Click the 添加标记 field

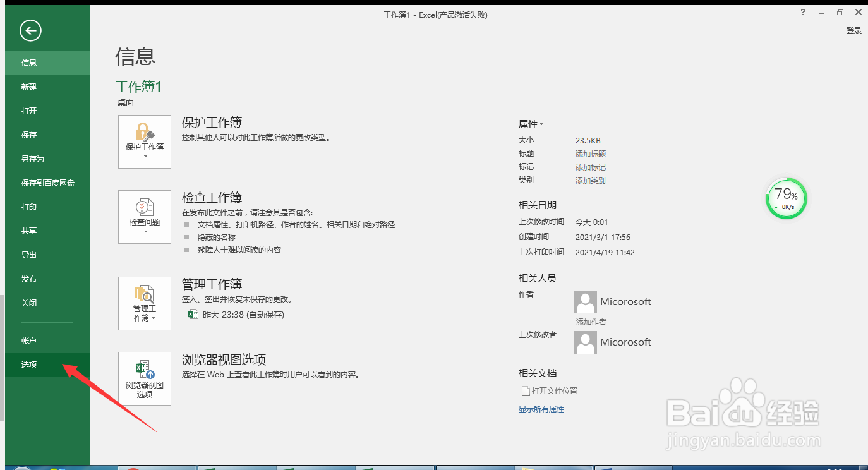591,167
